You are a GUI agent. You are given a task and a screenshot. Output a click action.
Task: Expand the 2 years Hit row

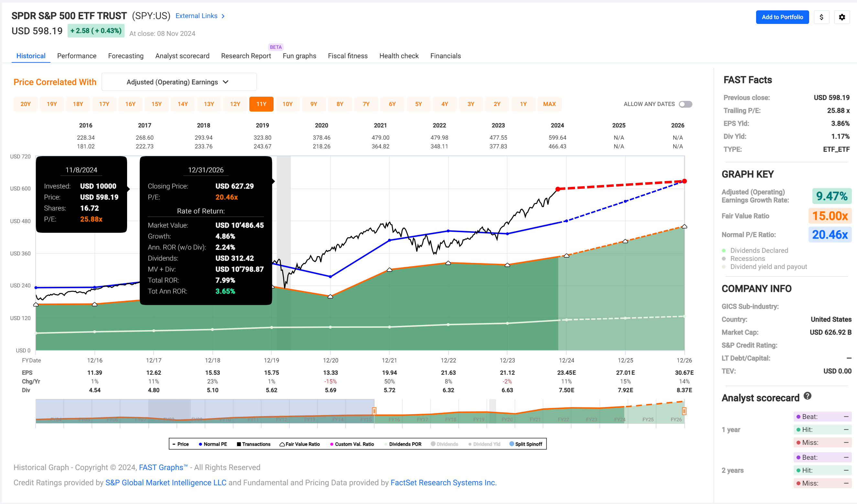coord(822,470)
